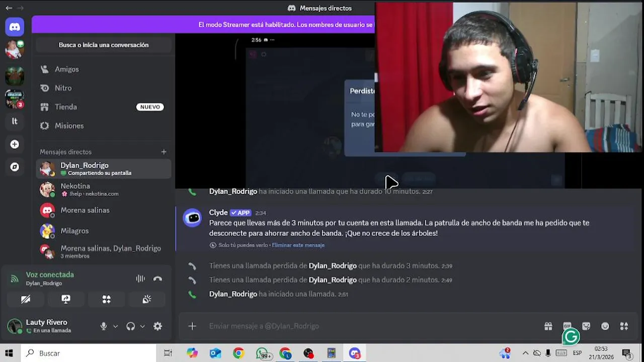Screen dimensions: 644x362
Task: Open the server icon showing a red 3 badge
Action: click(x=15, y=99)
